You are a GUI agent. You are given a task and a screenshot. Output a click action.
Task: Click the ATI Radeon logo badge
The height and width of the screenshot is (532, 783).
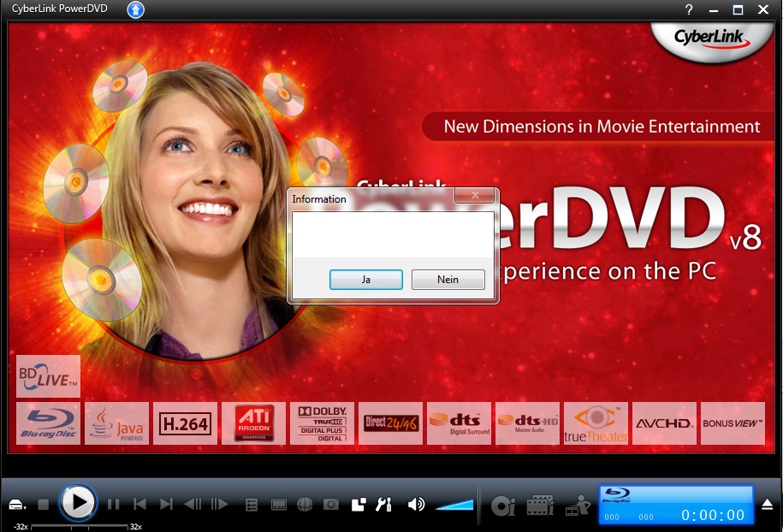[x=253, y=423]
